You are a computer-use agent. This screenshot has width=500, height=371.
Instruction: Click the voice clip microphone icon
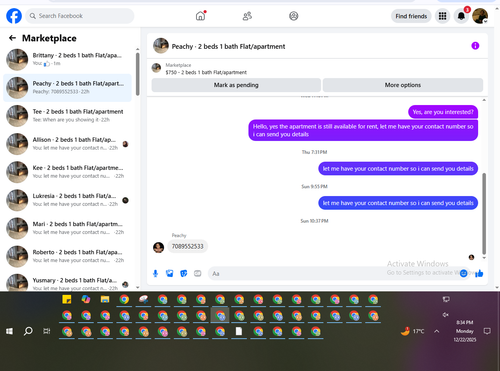[x=155, y=274]
